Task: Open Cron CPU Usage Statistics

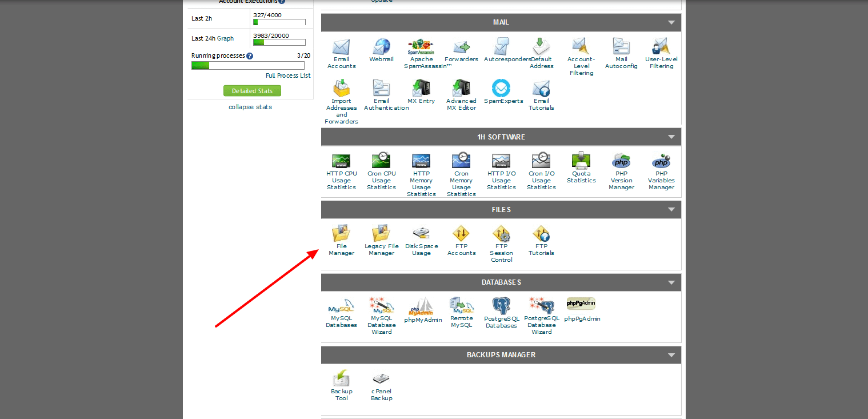Action: pyautogui.click(x=381, y=171)
